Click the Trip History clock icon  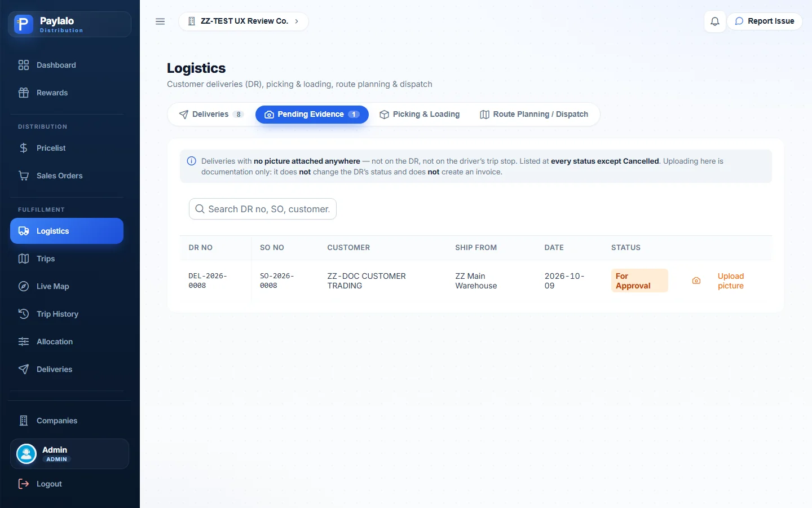click(x=24, y=314)
